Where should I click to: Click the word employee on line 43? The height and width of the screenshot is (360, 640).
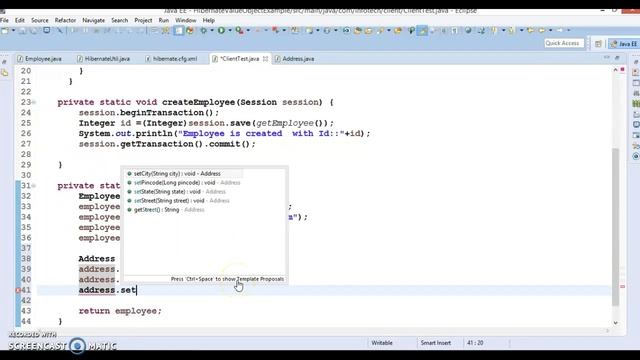[x=136, y=311]
